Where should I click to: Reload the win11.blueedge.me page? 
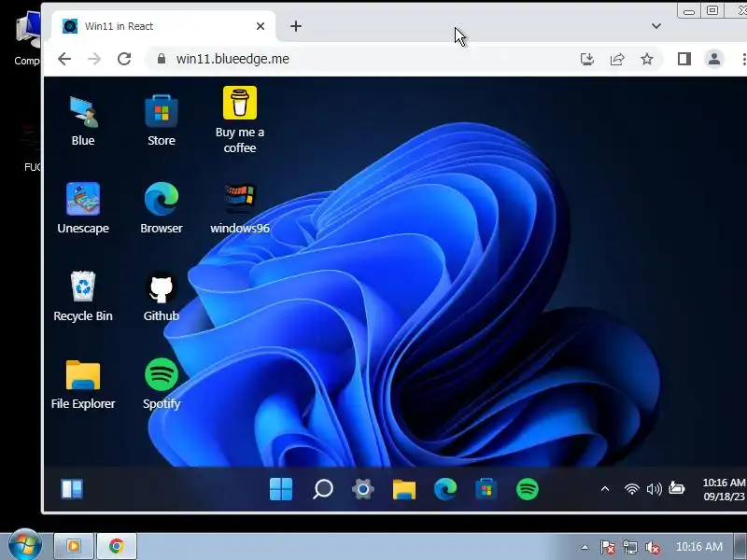coord(124,59)
